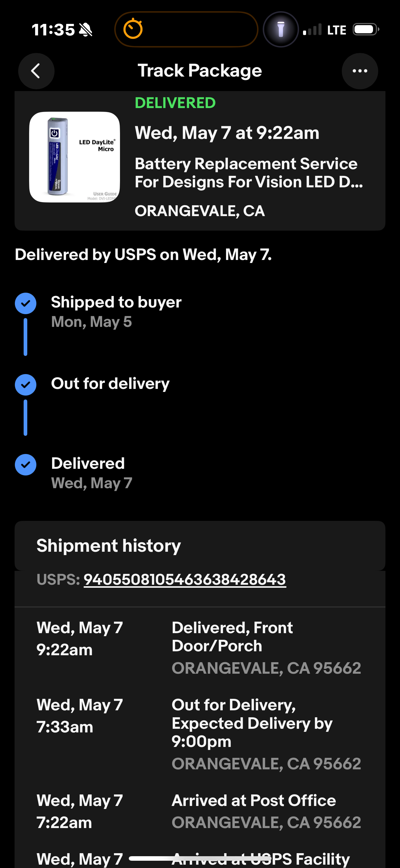Tap the home indicator bar at bottom
Screen dimensions: 400x868
200,858
